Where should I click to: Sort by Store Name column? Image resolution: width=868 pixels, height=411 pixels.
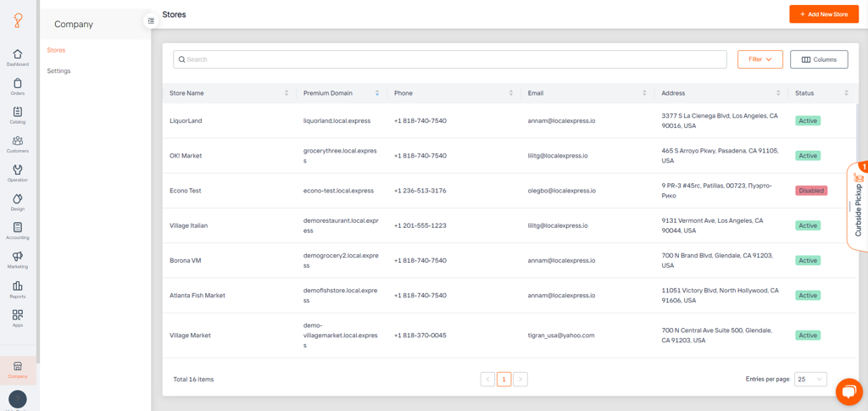287,93
